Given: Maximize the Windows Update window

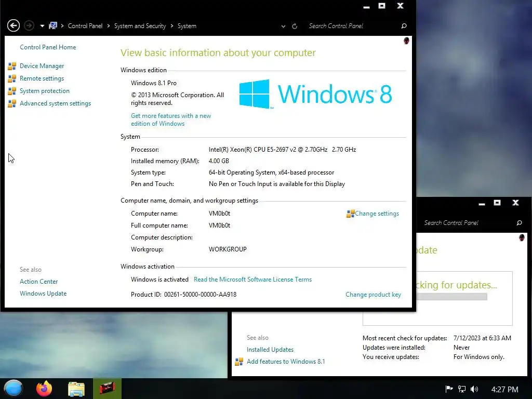Looking at the screenshot, I should (x=497, y=203).
